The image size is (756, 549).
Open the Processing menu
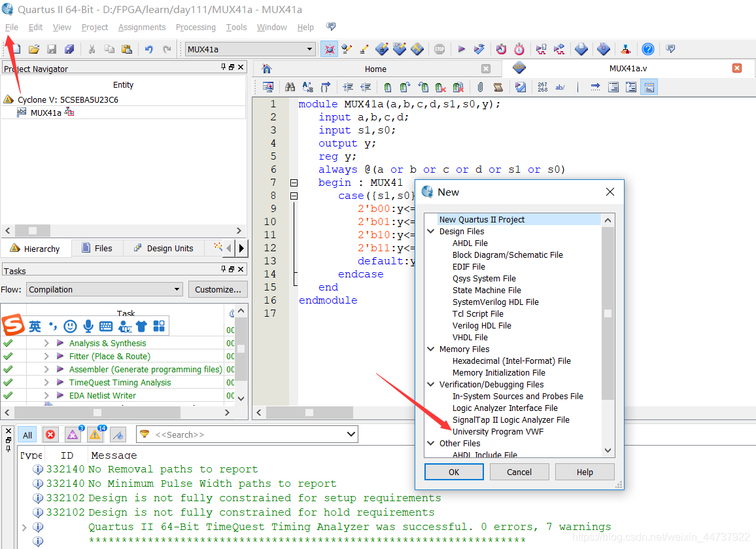pos(196,27)
